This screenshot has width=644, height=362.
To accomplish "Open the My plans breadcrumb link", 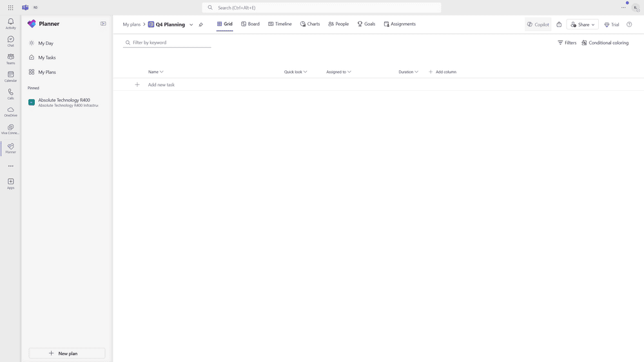I will [132, 24].
